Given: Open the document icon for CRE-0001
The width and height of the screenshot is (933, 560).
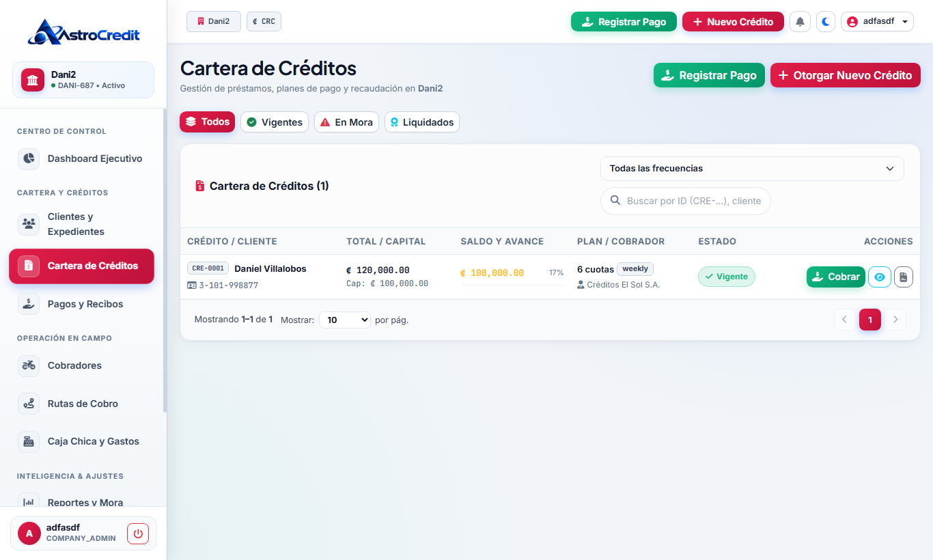Looking at the screenshot, I should click(904, 277).
